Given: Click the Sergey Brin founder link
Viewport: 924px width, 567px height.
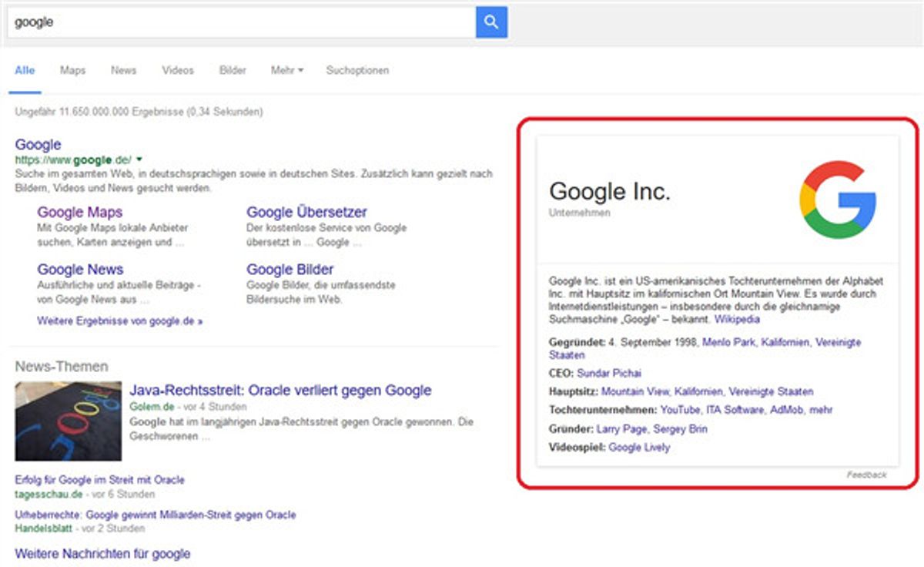Looking at the screenshot, I should tap(680, 429).
